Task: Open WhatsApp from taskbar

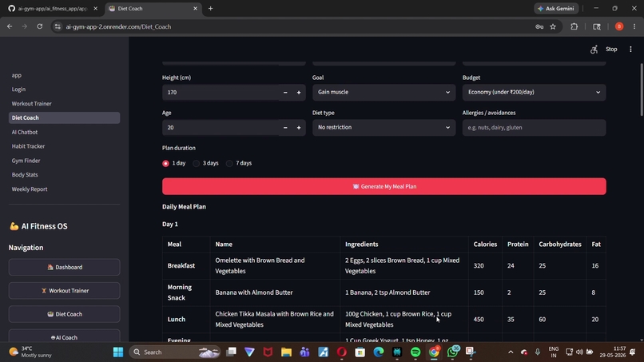Action: 452,352
